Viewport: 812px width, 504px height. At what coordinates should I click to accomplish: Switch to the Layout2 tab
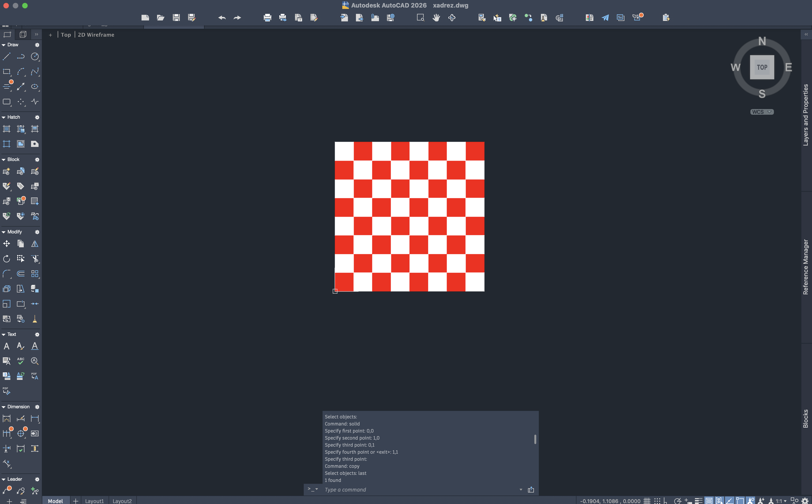122,501
